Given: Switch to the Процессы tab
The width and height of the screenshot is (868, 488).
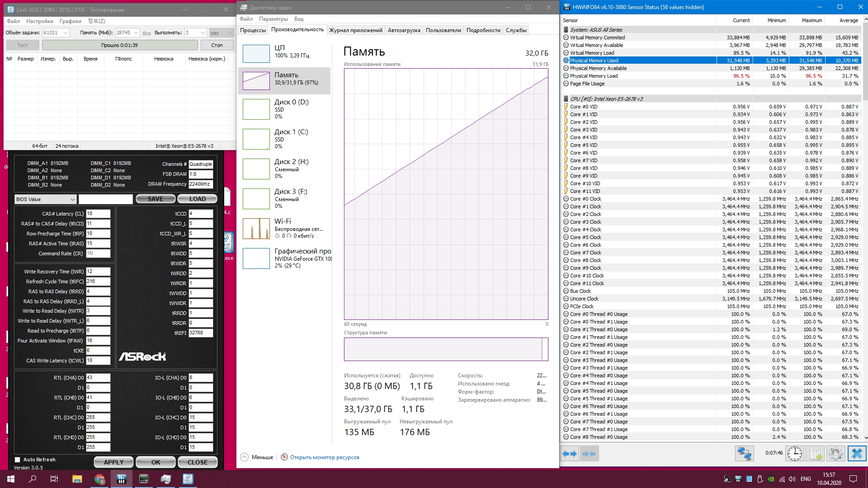Looking at the screenshot, I should 253,30.
